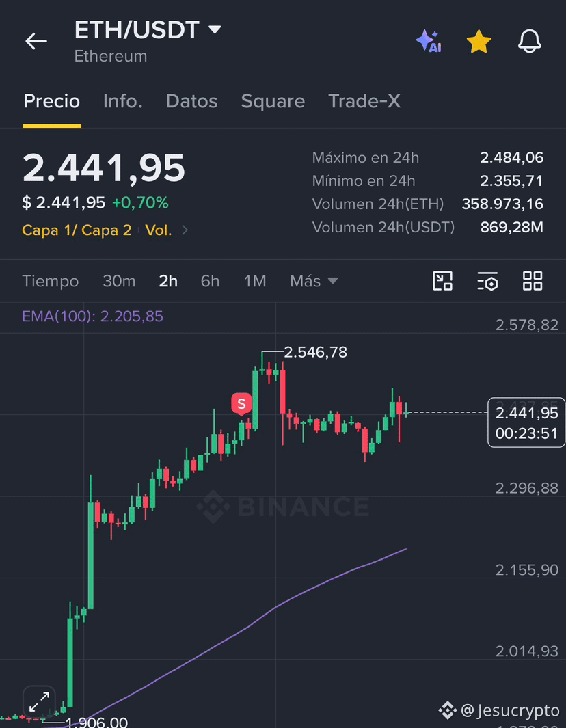
Task: Switch to the Precio tab
Action: click(51, 101)
